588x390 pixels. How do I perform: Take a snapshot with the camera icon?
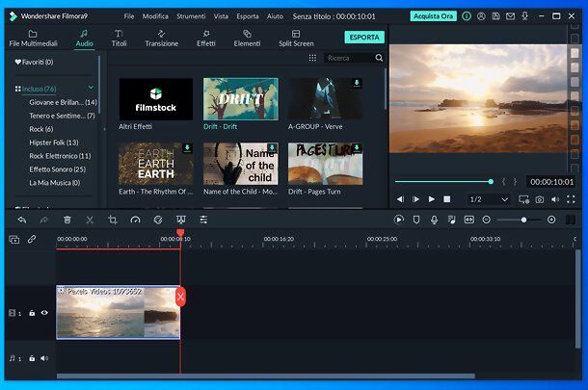[x=539, y=199]
